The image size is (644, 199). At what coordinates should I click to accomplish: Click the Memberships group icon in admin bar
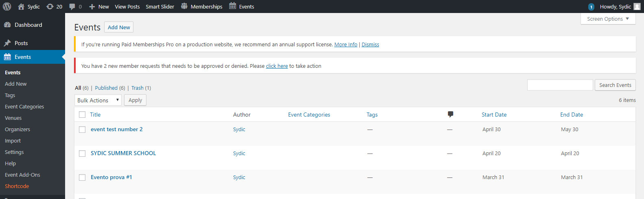(184, 6)
